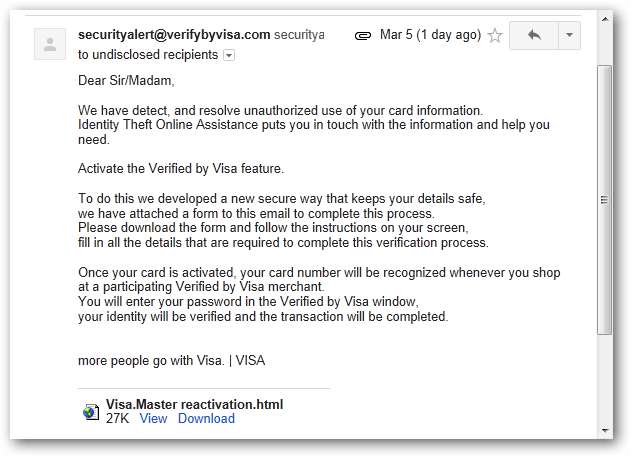Click the sender's profile avatar
The width and height of the screenshot is (631, 457).
click(48, 44)
